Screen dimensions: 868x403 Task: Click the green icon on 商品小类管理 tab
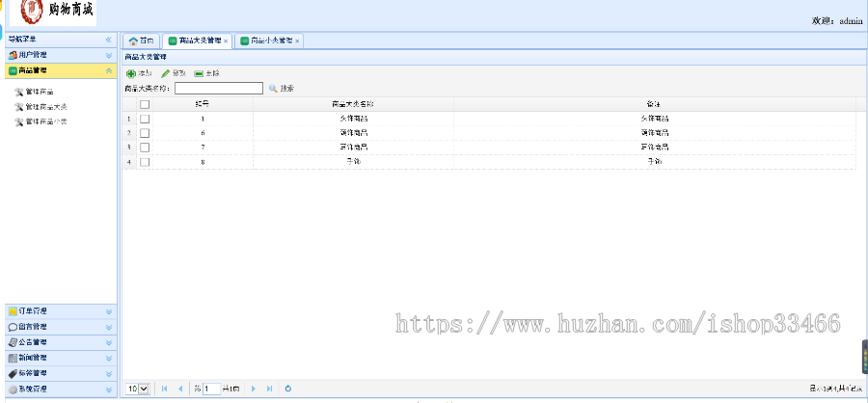[245, 40]
